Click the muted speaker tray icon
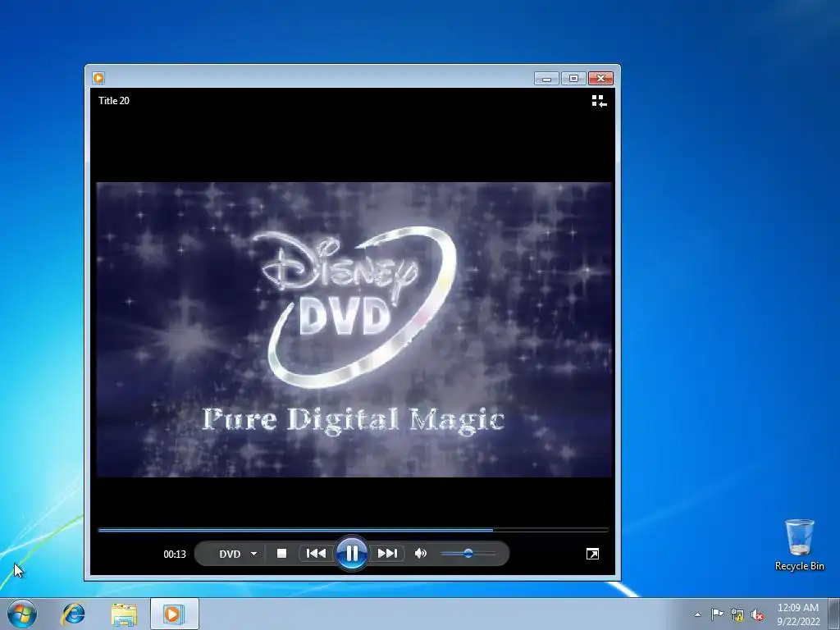 coord(757,615)
